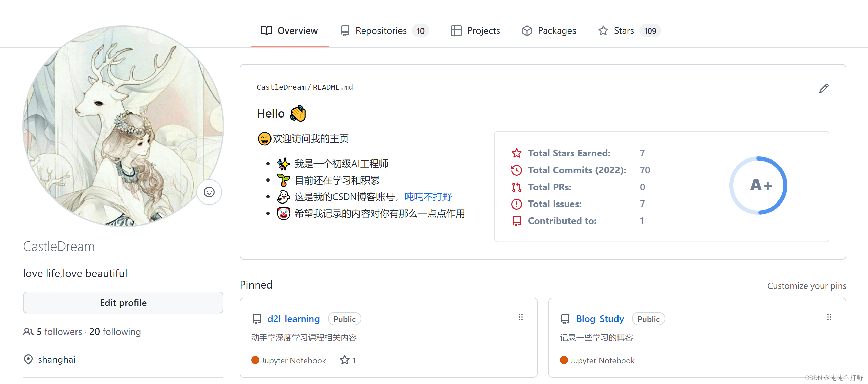This screenshot has height=384, width=868.
Task: View the Stars tab
Action: [x=624, y=31]
